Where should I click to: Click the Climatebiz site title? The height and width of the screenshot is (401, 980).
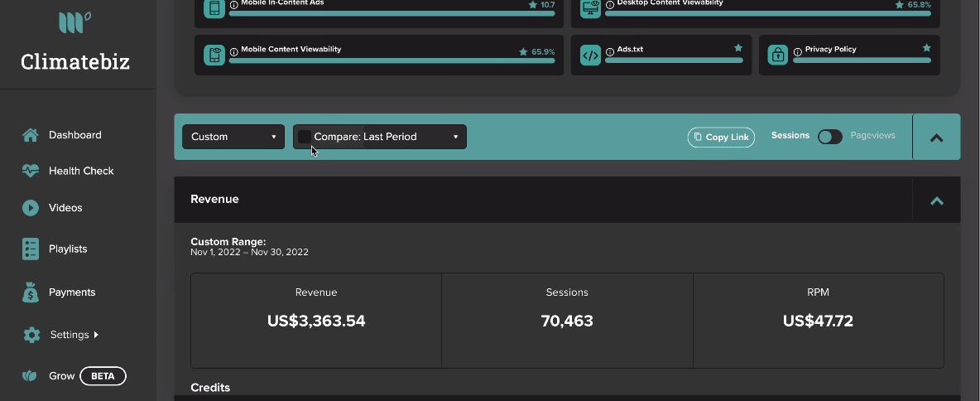(x=75, y=61)
